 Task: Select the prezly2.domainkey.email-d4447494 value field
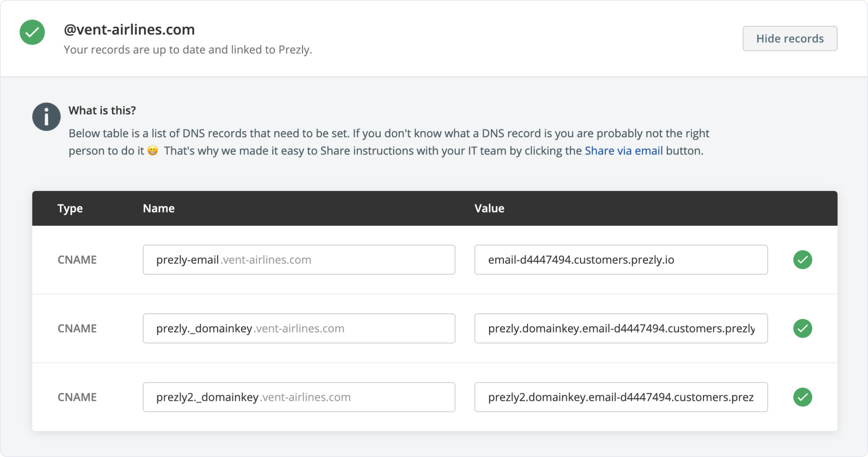point(621,397)
